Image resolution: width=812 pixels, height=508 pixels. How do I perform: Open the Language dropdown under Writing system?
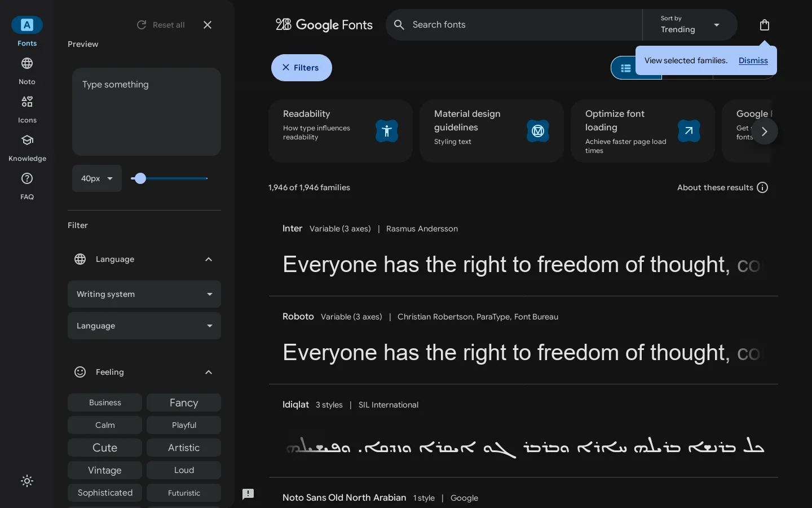point(144,326)
